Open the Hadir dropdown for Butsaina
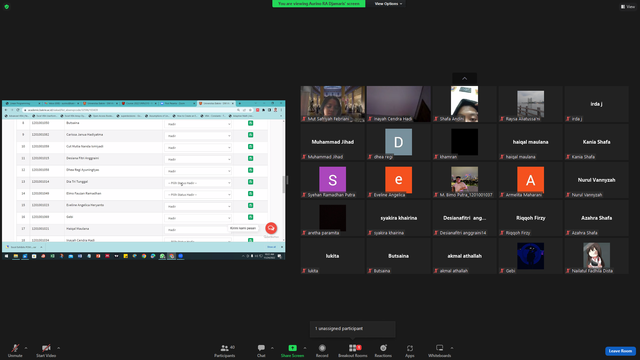This screenshot has width=640, height=360. pos(198,124)
